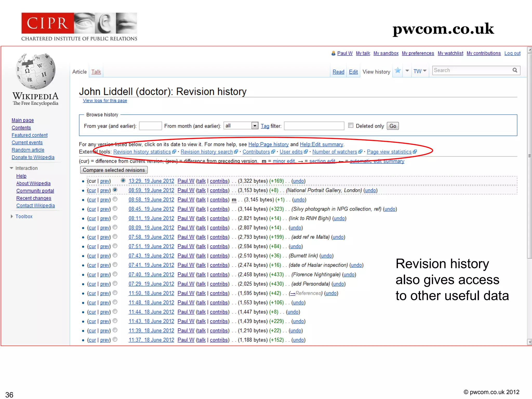Open contribs on the 11:44, 18 June 2012 row

pyautogui.click(x=219, y=312)
